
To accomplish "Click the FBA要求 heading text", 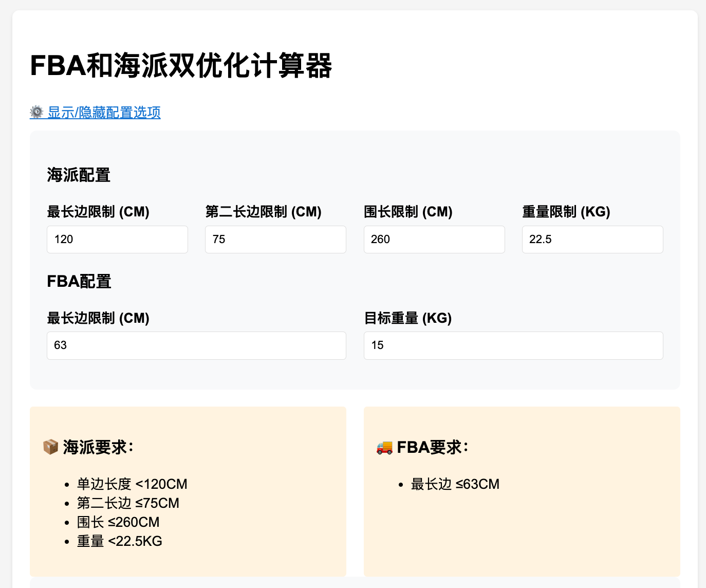I will (433, 447).
